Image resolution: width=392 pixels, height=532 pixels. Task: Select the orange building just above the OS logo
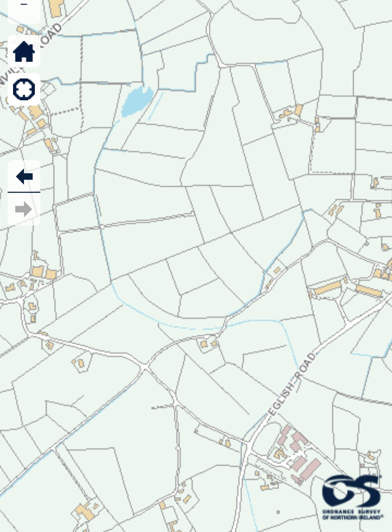coord(371,455)
